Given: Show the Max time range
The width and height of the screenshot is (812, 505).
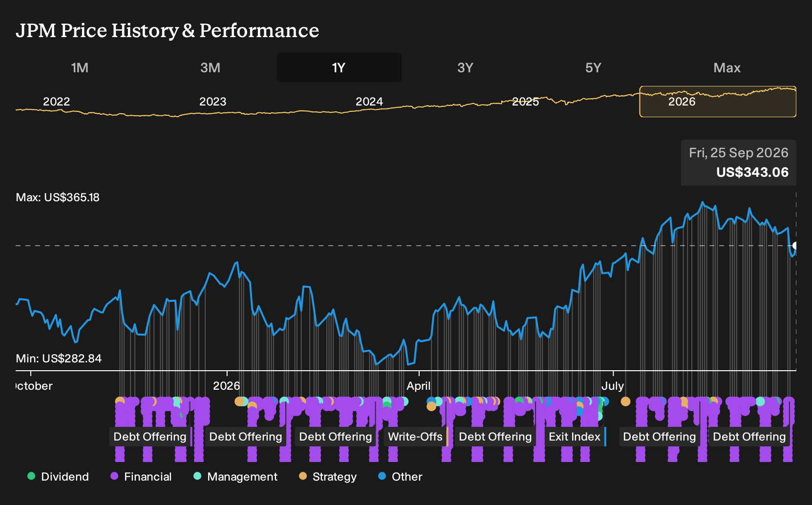Looking at the screenshot, I should coord(727,67).
